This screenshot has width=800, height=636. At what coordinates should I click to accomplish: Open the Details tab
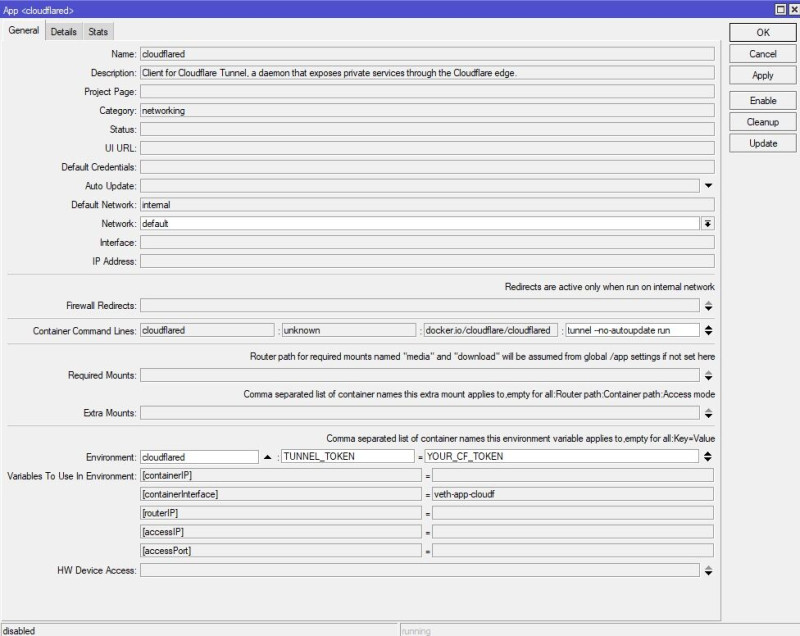coord(63,32)
